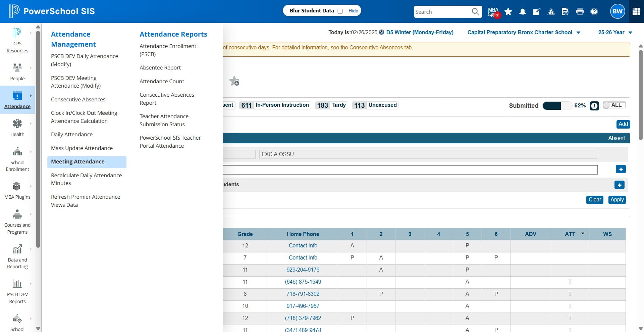The width and height of the screenshot is (644, 332).
Task: Click the Clear button
Action: (595, 200)
